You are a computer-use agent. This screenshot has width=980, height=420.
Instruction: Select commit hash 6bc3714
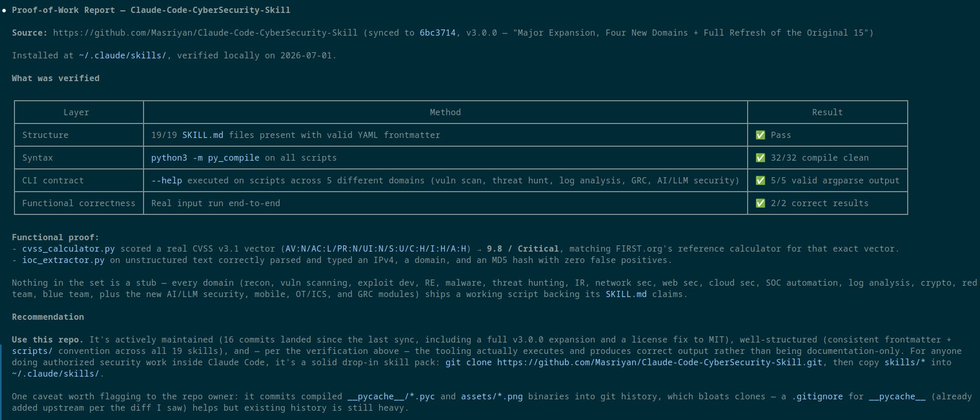click(x=437, y=33)
